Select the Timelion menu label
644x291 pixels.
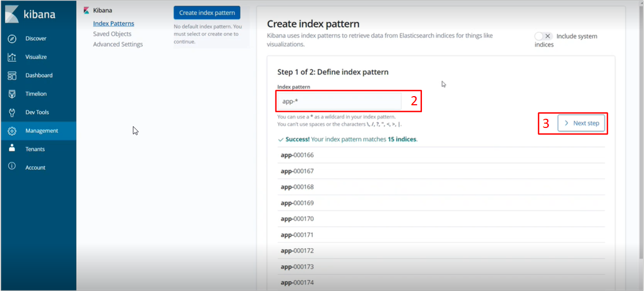36,94
